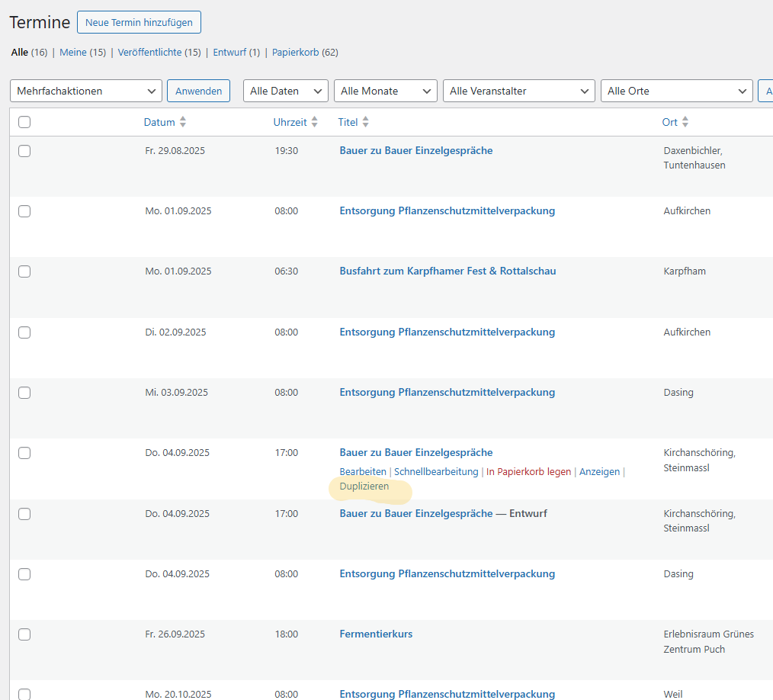
Task: Check the Fermentierkurs row checkbox
Action: (x=24, y=634)
